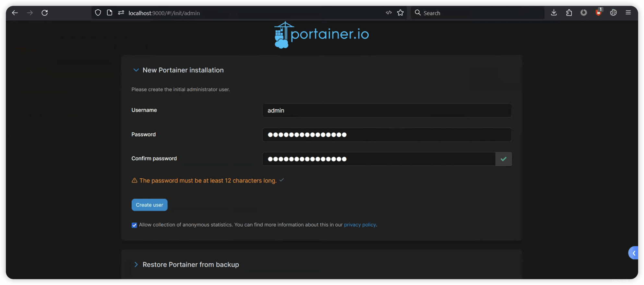Click the password length warning message text
This screenshot has height=285, width=644.
coord(208,181)
